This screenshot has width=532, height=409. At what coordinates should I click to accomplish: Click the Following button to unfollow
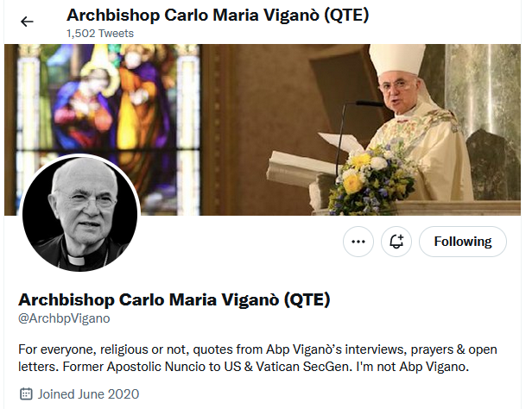click(x=462, y=242)
